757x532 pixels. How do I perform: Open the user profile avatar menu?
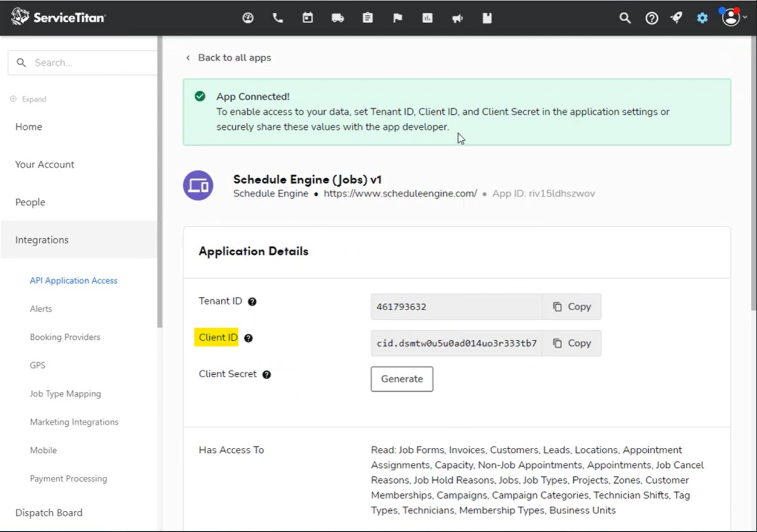pos(732,17)
